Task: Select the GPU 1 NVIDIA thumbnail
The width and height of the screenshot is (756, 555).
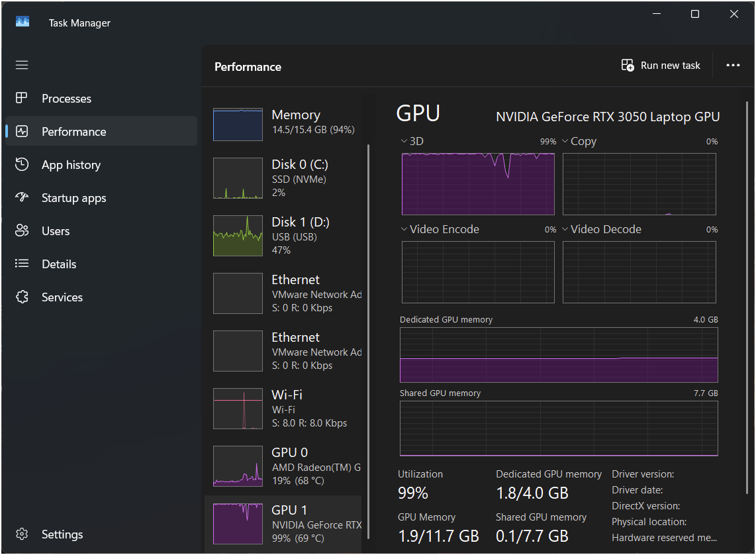Action: 238,523
